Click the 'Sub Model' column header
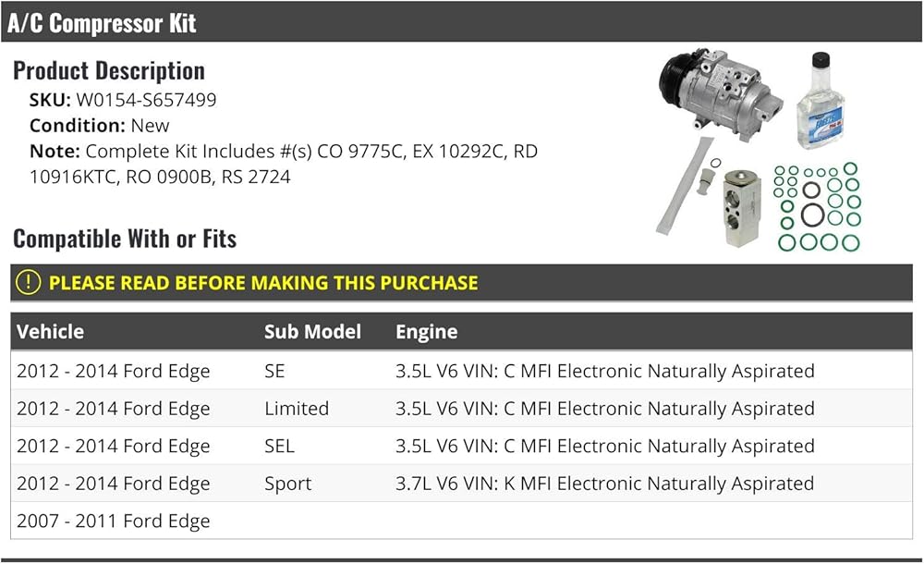This screenshot has width=924, height=564. (x=312, y=331)
